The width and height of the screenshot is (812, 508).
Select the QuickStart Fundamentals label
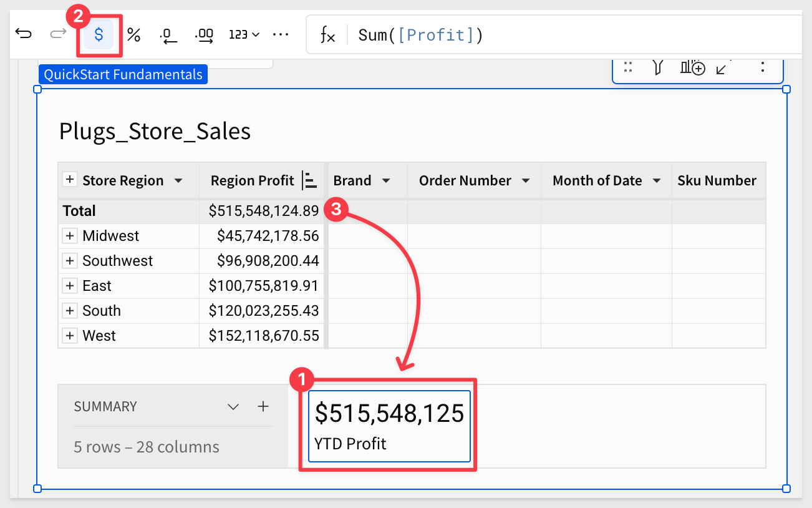123,74
